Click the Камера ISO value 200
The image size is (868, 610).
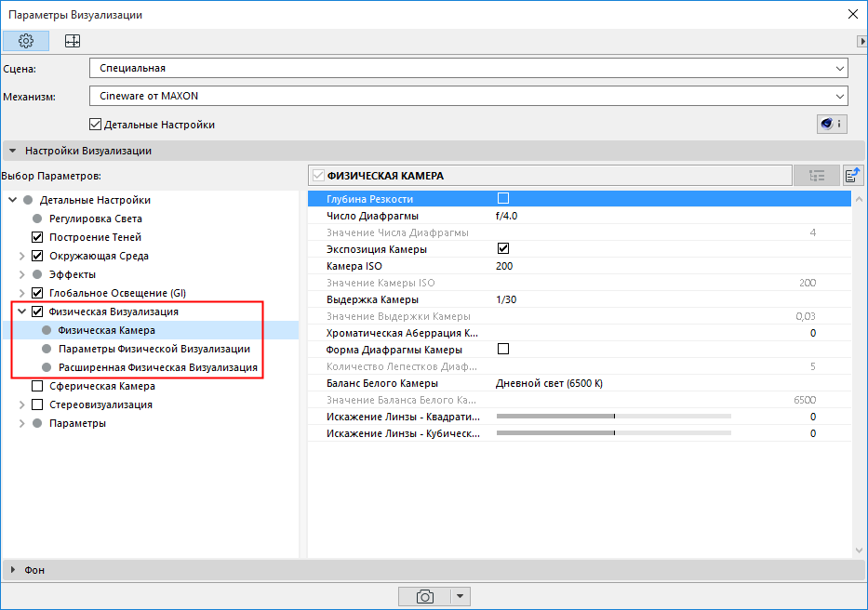click(504, 266)
